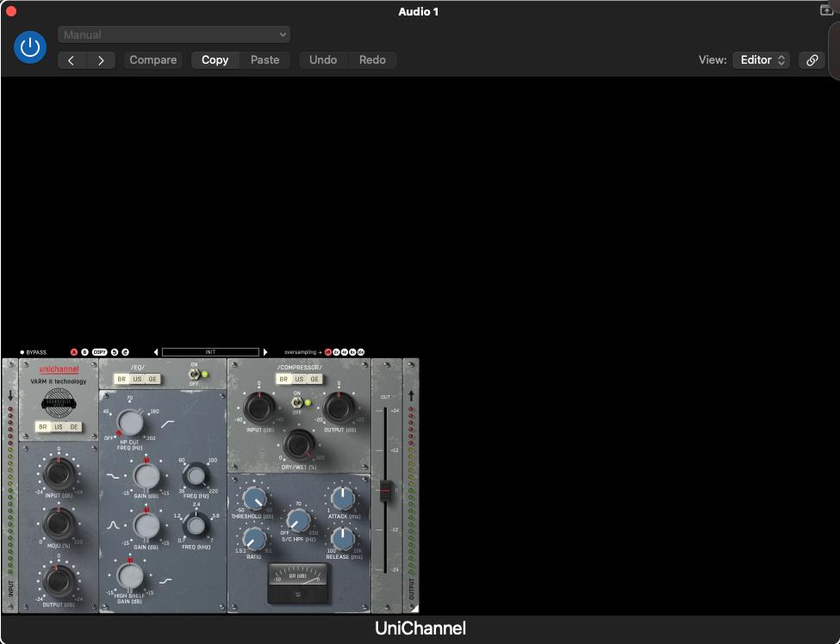
Task: Click the UniChannel redo arrow icon
Action: coord(125,352)
